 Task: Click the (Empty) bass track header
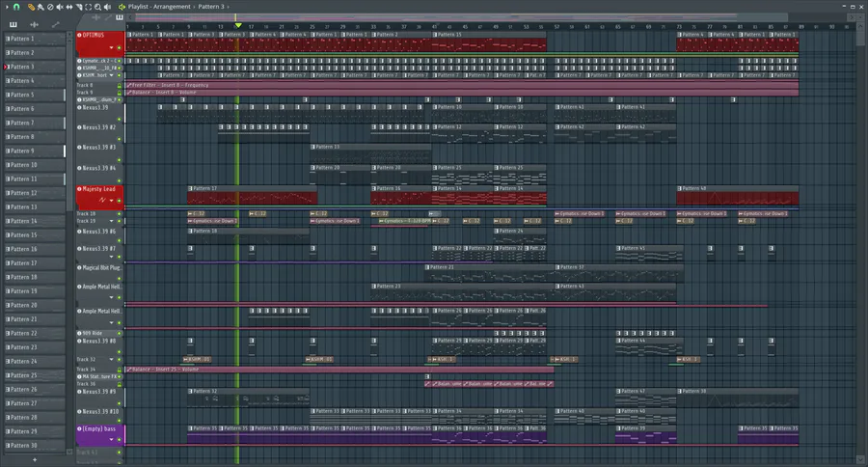point(99,435)
